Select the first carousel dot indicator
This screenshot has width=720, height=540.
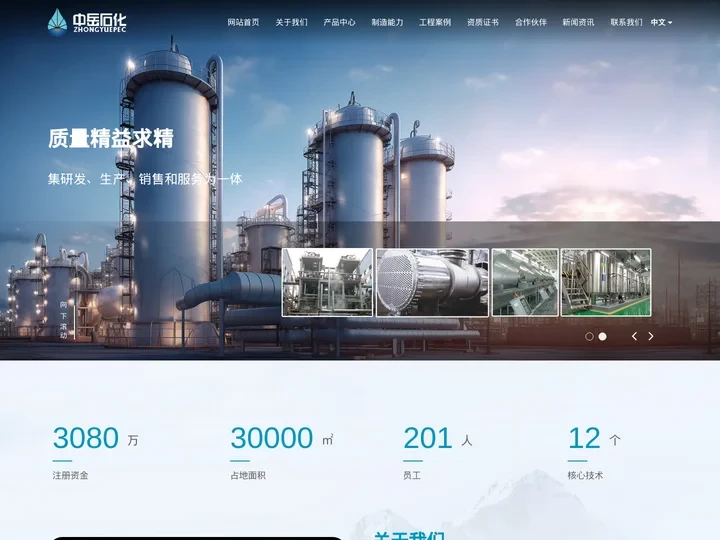(x=589, y=337)
